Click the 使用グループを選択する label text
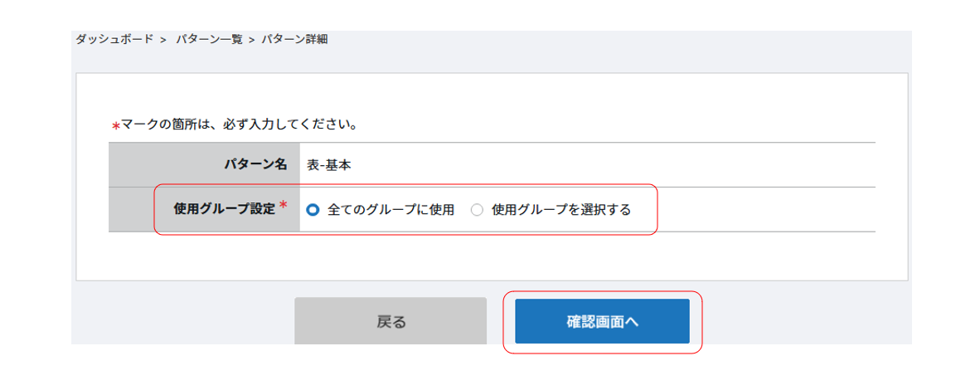 coord(561,210)
